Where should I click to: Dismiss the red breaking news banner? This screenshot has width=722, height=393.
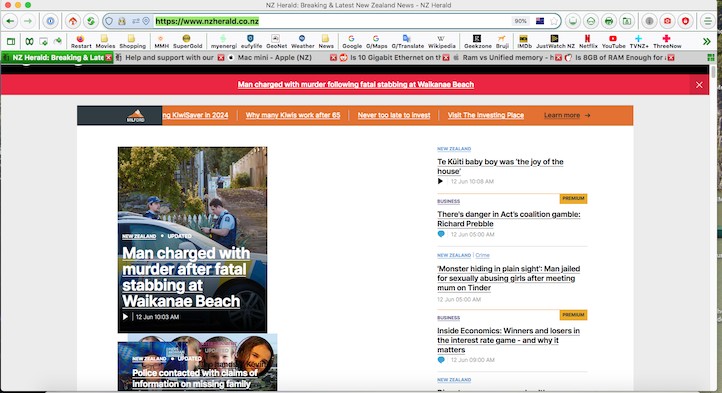pyautogui.click(x=699, y=85)
